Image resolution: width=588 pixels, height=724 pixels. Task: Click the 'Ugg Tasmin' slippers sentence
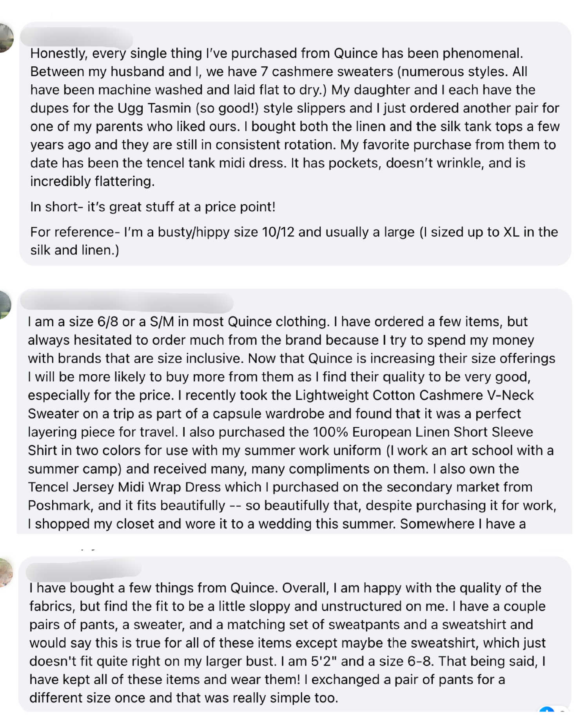click(x=294, y=108)
